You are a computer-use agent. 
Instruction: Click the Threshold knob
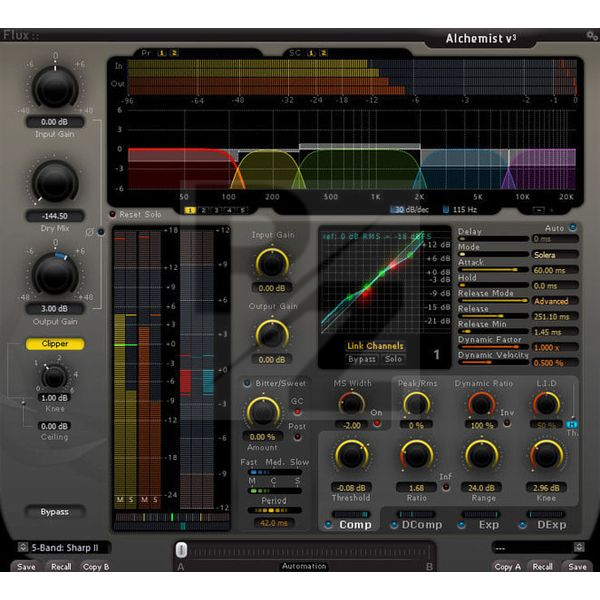351,455
